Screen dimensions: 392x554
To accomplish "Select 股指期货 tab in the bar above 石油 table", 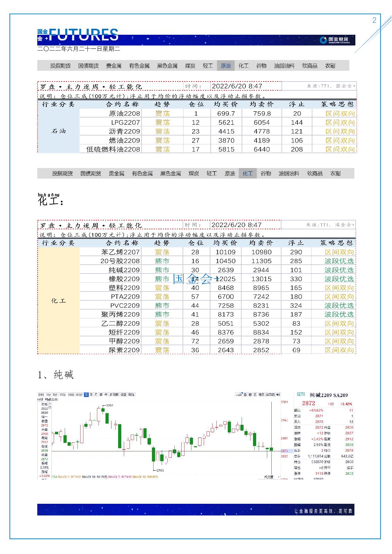I will click(x=60, y=66).
